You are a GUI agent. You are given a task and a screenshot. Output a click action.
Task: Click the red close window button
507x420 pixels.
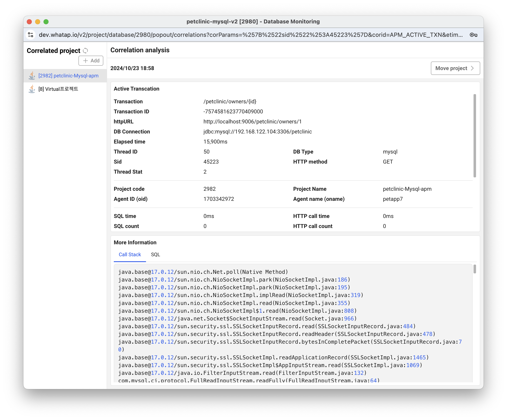(x=29, y=22)
